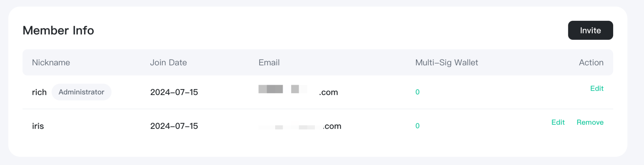Screen dimensions: 644x165
Task: Click iris's join date 2024-07-15
Action: point(174,126)
